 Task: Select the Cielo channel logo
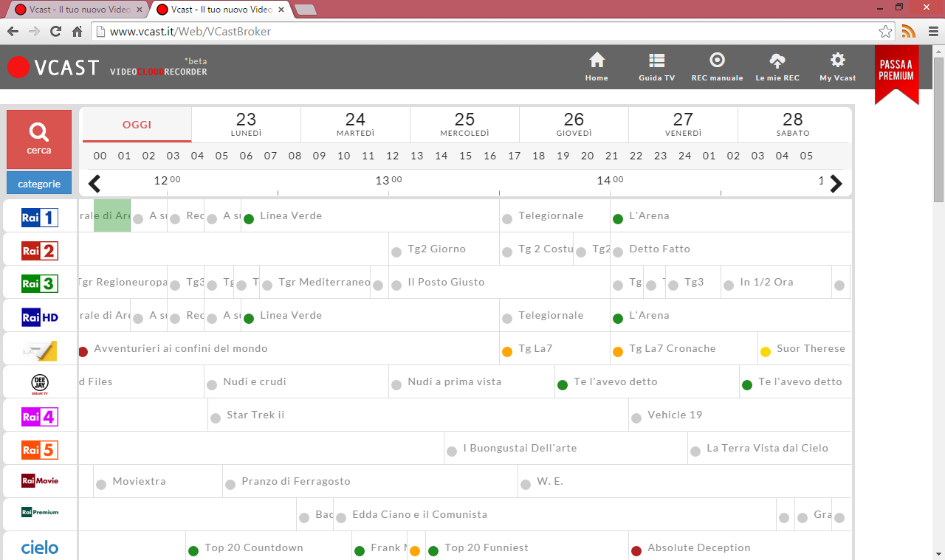point(40,547)
